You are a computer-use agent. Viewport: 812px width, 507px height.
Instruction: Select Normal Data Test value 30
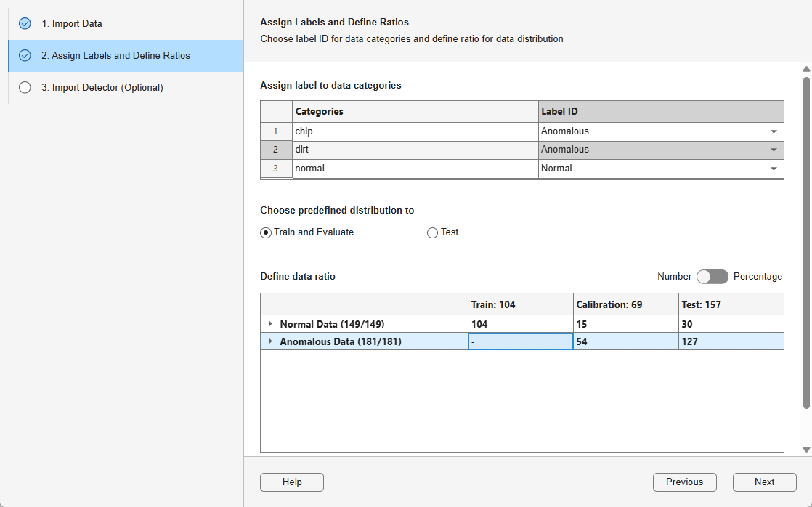point(731,324)
